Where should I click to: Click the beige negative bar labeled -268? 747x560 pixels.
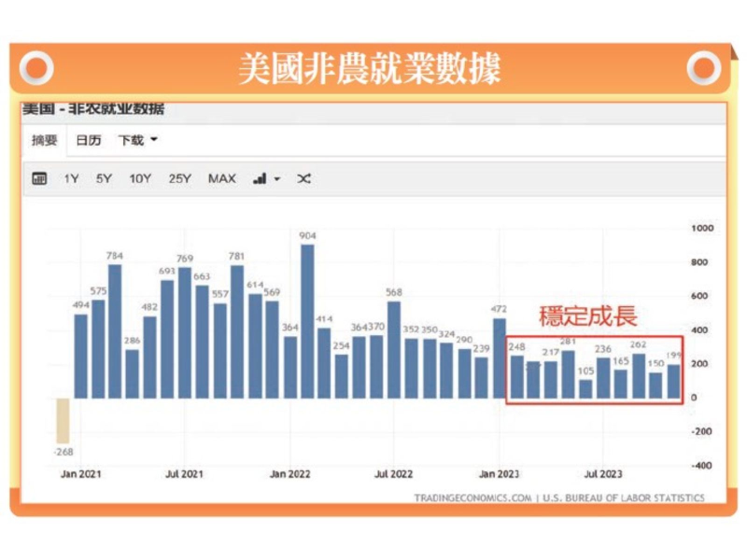coord(63,420)
